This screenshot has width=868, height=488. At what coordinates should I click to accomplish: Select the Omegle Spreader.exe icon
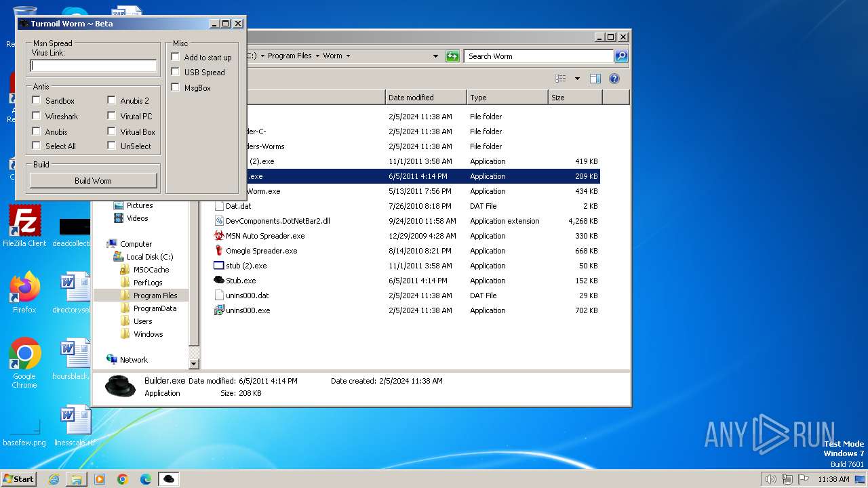tap(219, 251)
